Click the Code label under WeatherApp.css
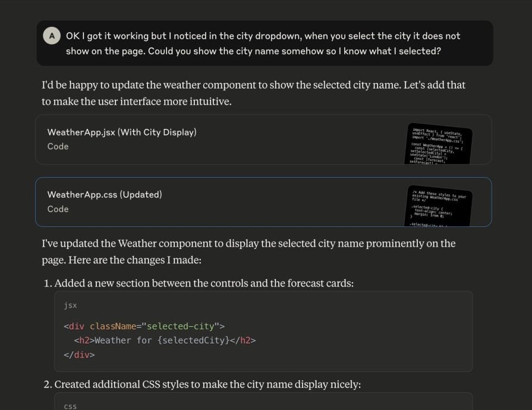Screen dimensions: 532x410 [58, 209]
